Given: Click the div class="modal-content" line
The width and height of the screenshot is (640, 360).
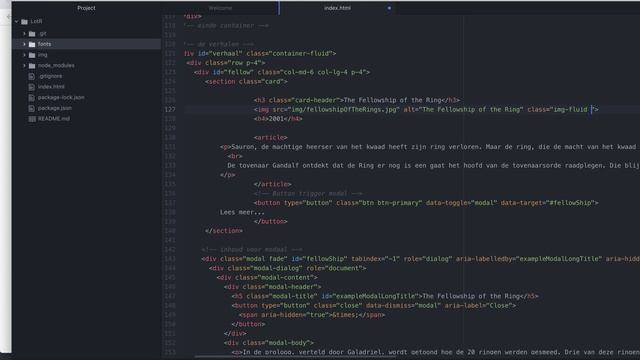Looking at the screenshot, I should pyautogui.click(x=267, y=278).
